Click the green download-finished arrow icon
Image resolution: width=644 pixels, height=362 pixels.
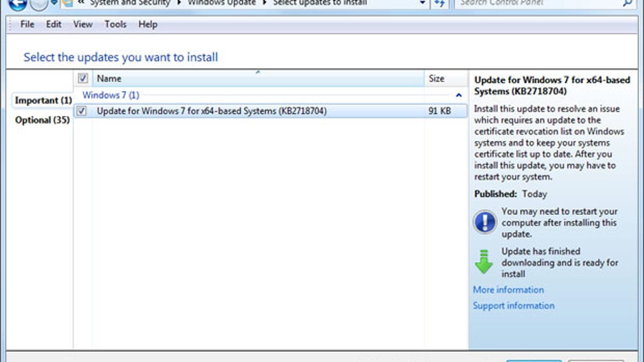485,262
